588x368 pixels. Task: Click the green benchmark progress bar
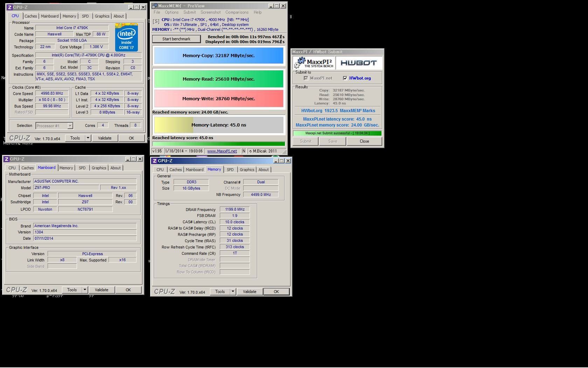pyautogui.click(x=219, y=144)
